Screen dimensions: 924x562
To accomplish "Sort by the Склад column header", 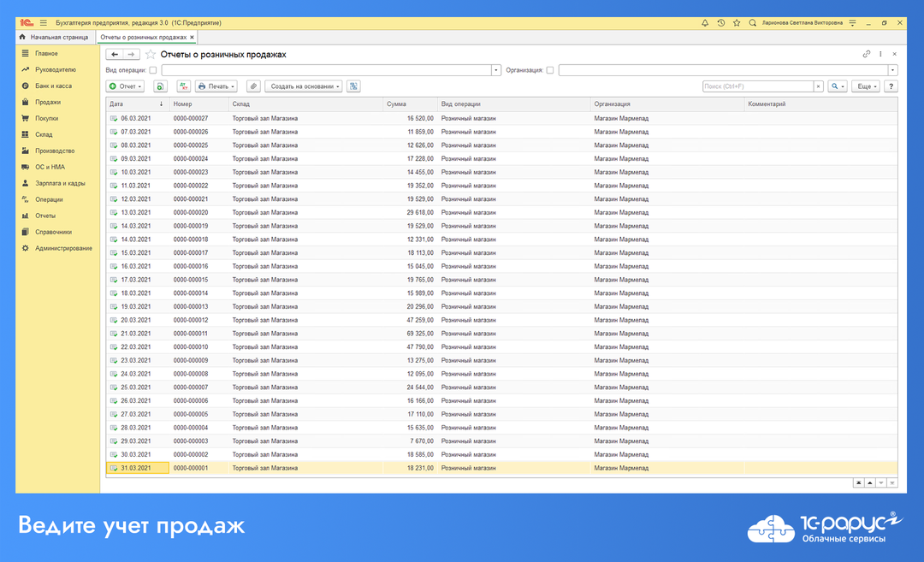I will [x=305, y=104].
